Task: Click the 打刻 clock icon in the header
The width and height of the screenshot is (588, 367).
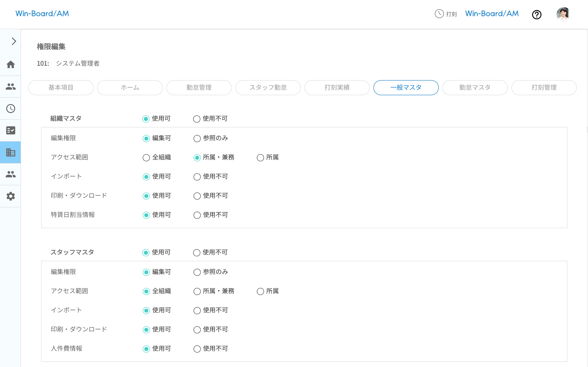Action: click(439, 14)
